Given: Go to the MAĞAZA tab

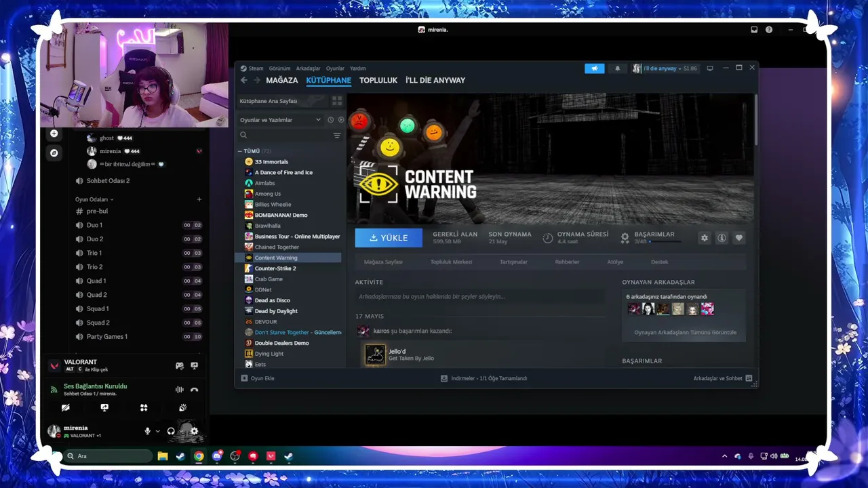Looking at the screenshot, I should [282, 80].
